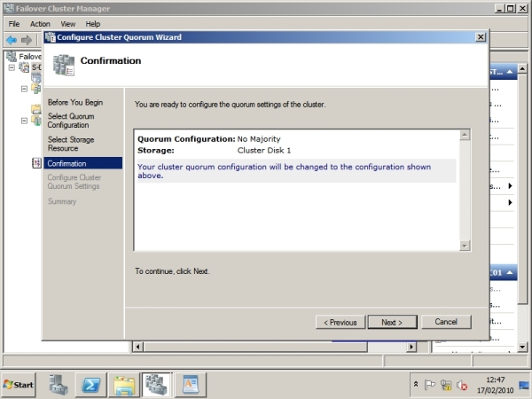Select the highlighted Confirmation step
Screen dimensions: 532x399
(83, 163)
